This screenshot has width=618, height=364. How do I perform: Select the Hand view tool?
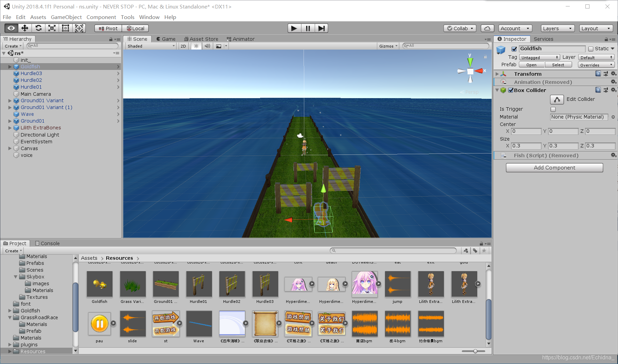(x=11, y=28)
